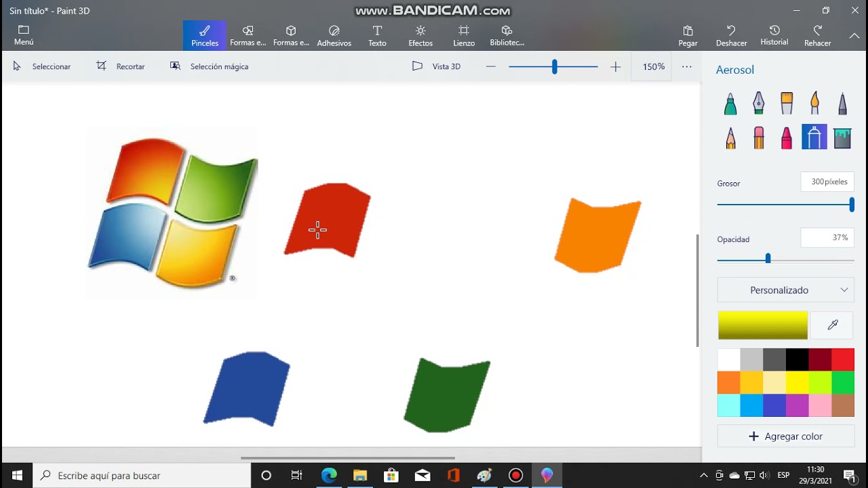
Task: Choose the Seleccionar tool
Action: point(41,66)
